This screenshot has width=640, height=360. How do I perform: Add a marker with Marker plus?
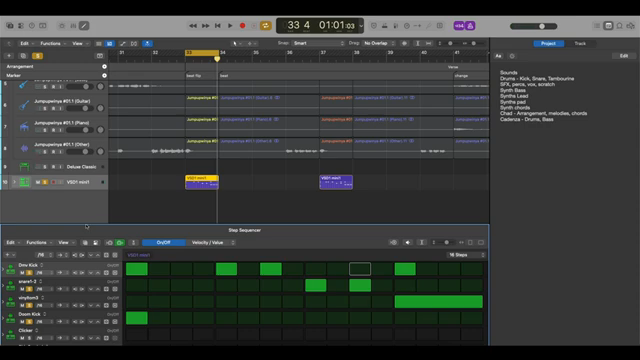point(104,76)
